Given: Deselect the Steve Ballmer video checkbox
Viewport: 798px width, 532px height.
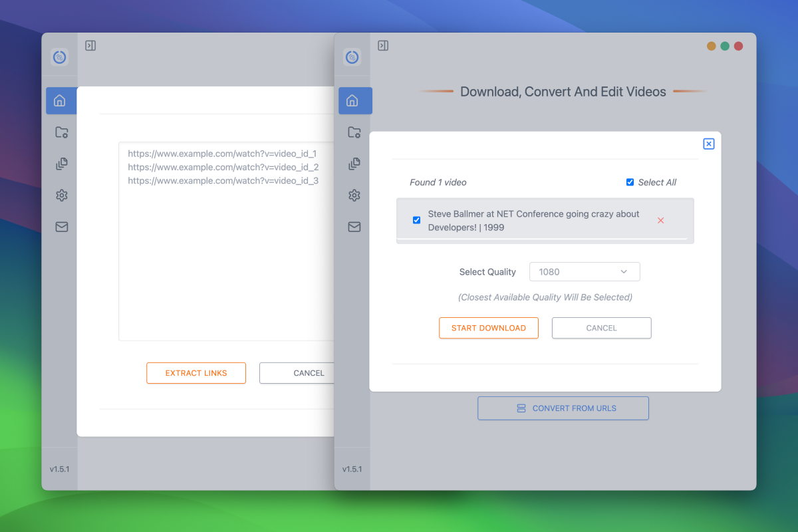Looking at the screenshot, I should (x=416, y=220).
